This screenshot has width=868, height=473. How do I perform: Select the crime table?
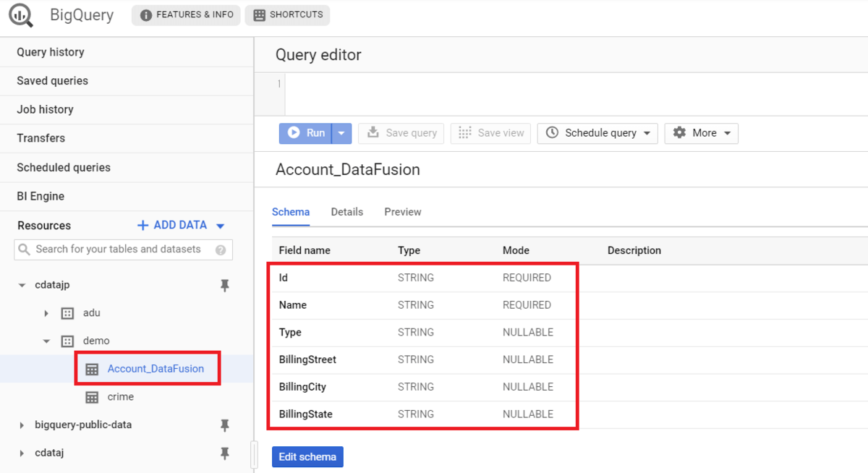click(120, 397)
